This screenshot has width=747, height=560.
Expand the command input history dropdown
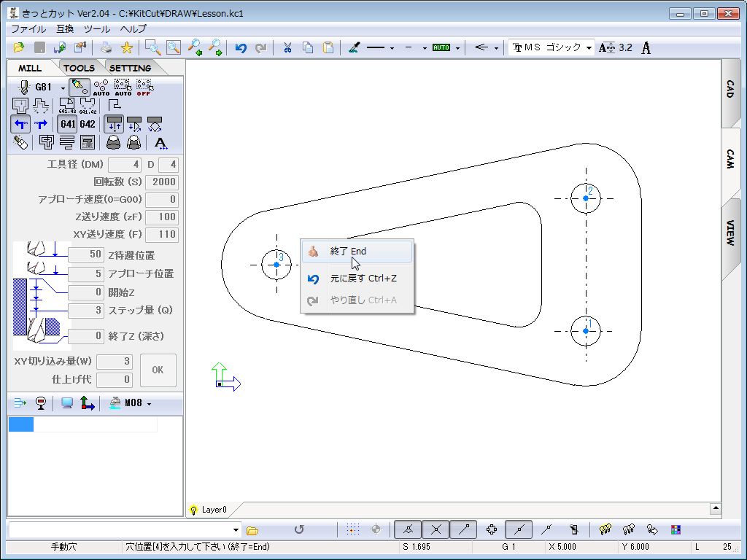[x=236, y=530]
